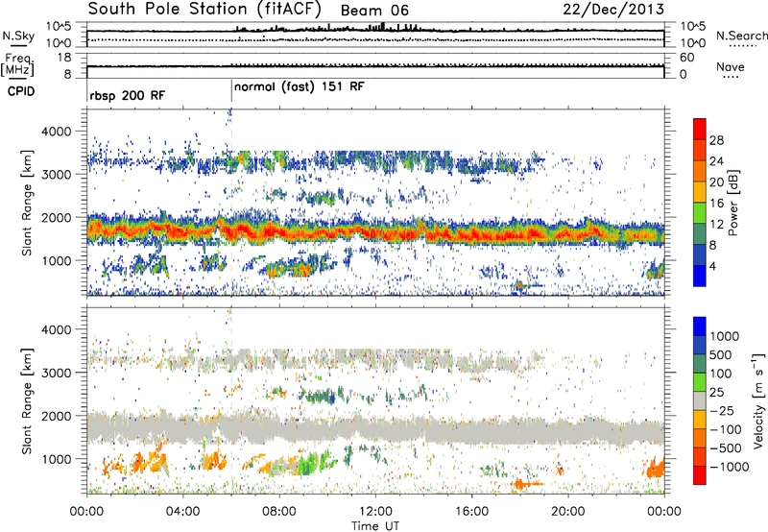
Task: Click the '3000' tick on velocity panel axis
Action: click(57, 373)
